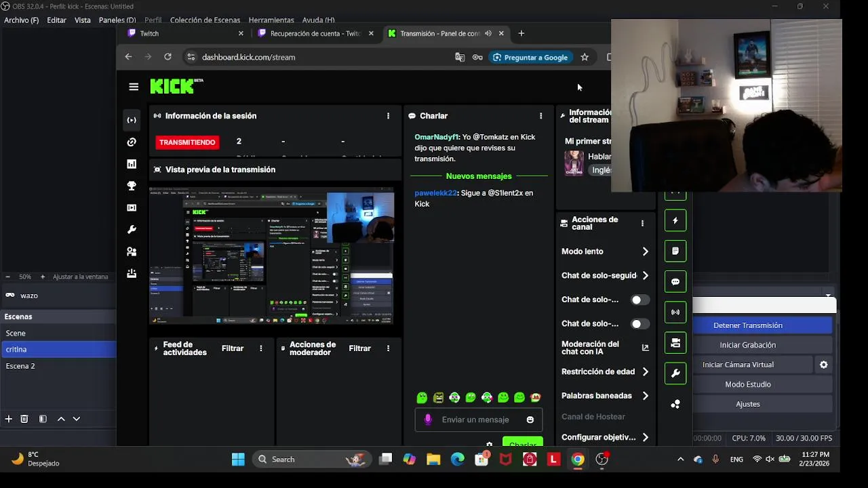Click the purple microphone icon in chat input
Screen dimensions: 868x488
tap(428, 420)
